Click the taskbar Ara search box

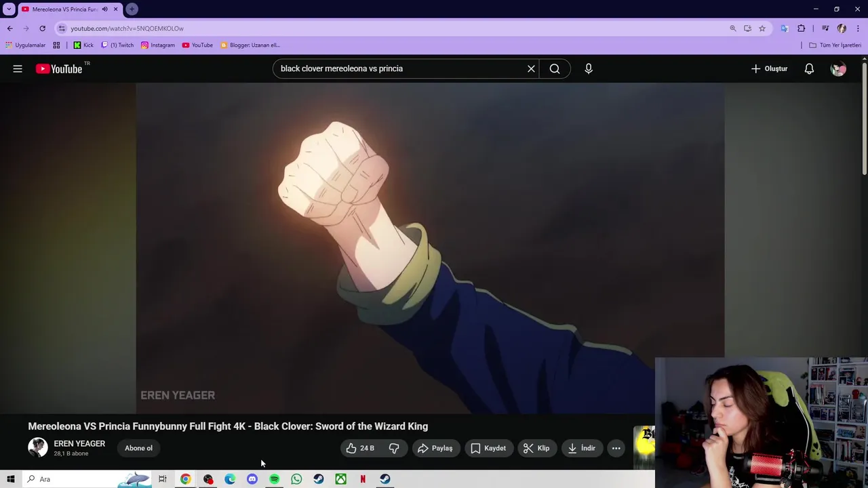(x=86, y=479)
